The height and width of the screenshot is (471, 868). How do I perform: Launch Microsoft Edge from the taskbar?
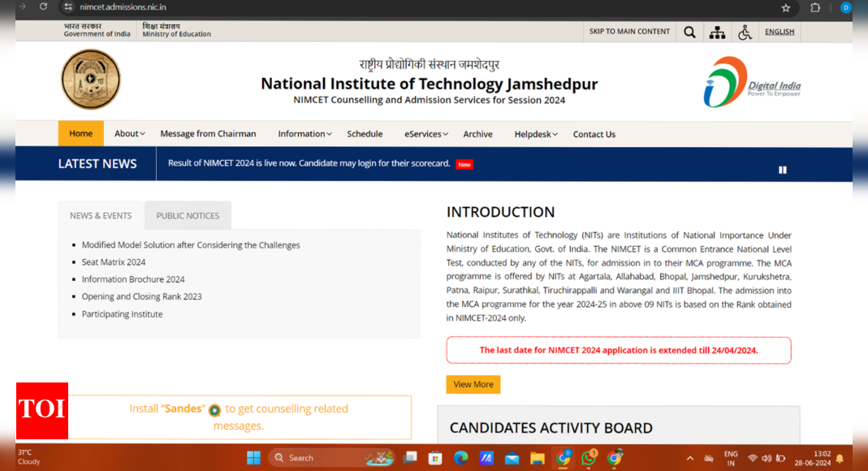[460, 457]
